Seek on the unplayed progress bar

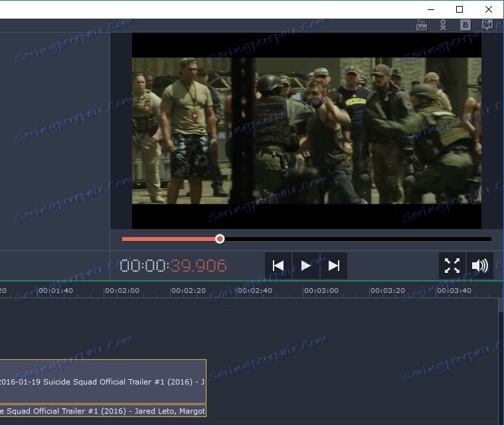click(x=358, y=239)
